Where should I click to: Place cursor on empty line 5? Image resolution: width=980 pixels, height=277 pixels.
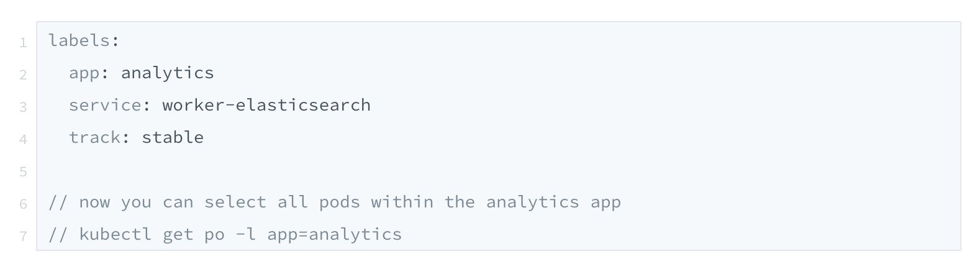point(498,170)
